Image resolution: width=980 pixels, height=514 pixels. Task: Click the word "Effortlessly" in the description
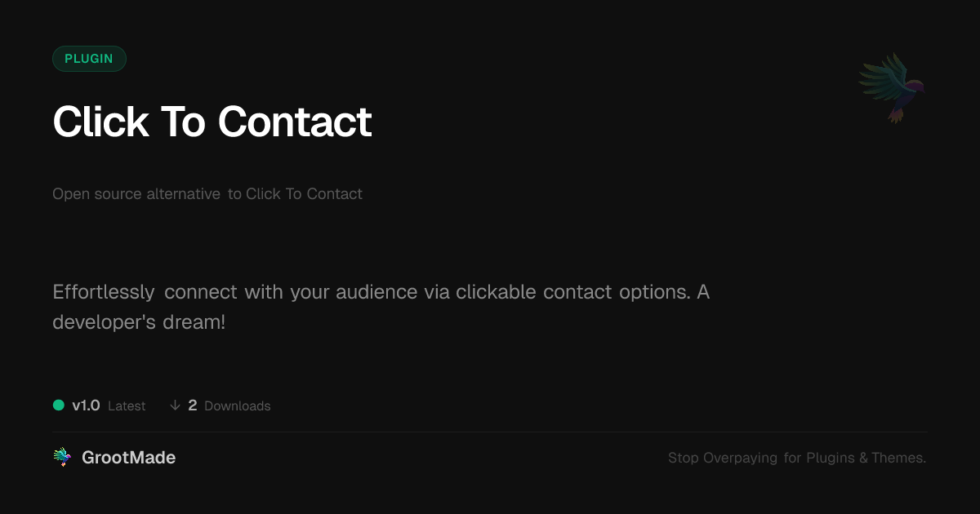pos(104,292)
